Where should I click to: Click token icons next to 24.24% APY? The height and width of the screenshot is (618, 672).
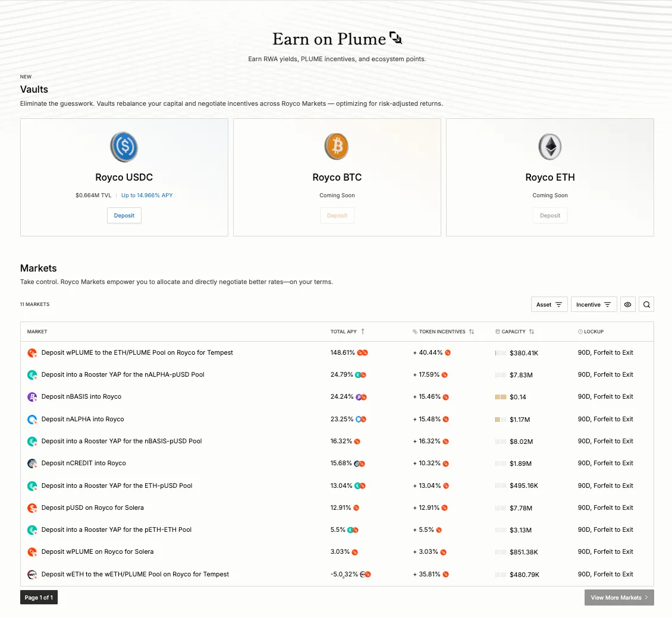point(362,397)
